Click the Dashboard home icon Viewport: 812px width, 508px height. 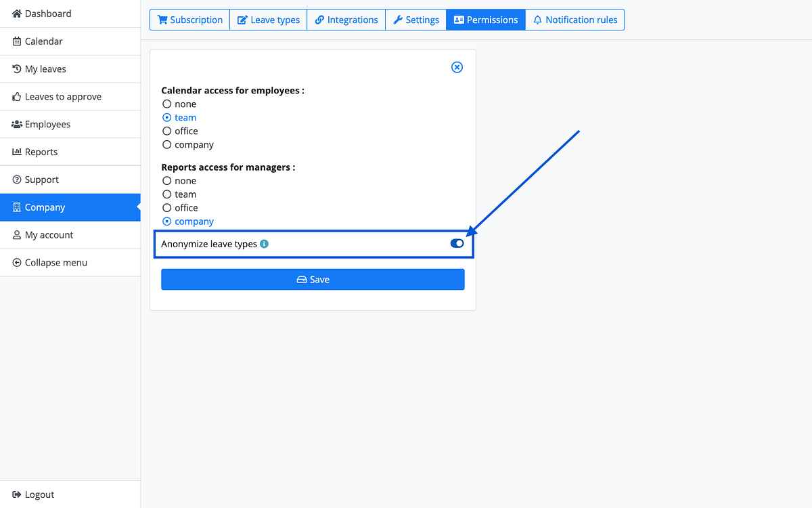[x=17, y=14]
